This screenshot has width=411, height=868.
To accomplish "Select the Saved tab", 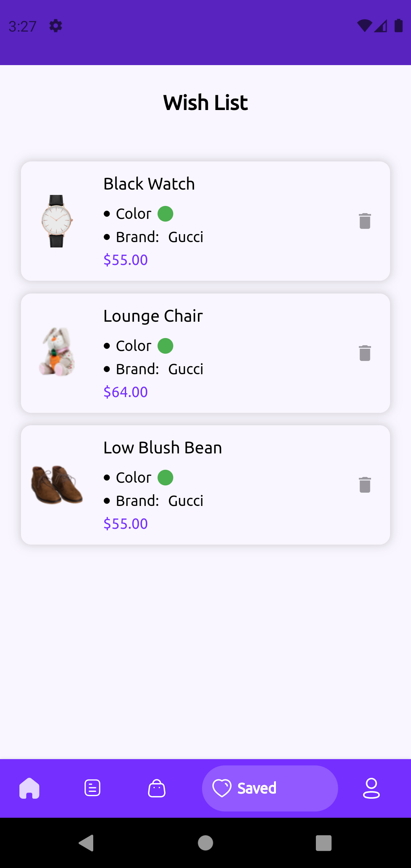I will click(x=269, y=788).
